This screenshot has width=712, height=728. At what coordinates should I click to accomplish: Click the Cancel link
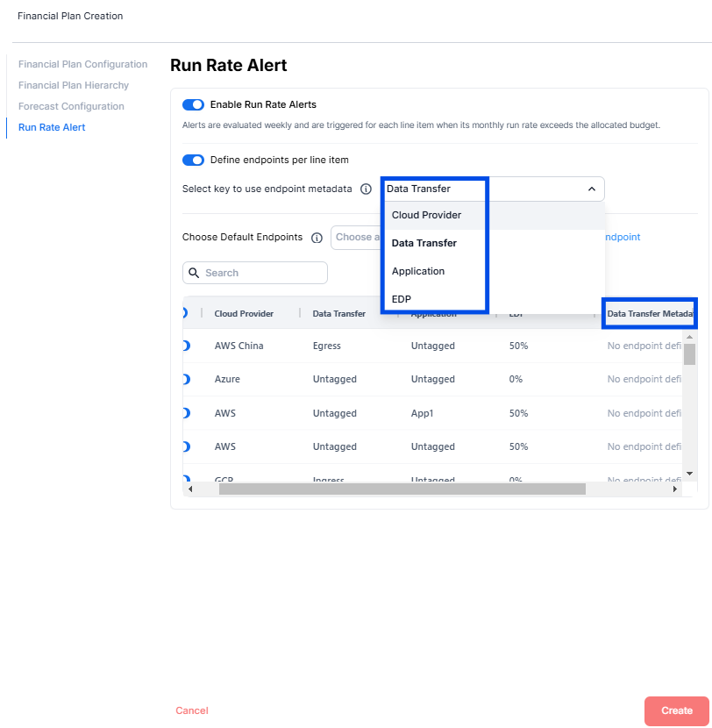tap(192, 711)
